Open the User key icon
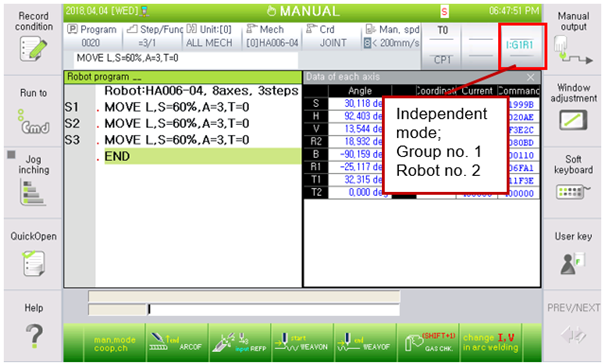 point(573,263)
